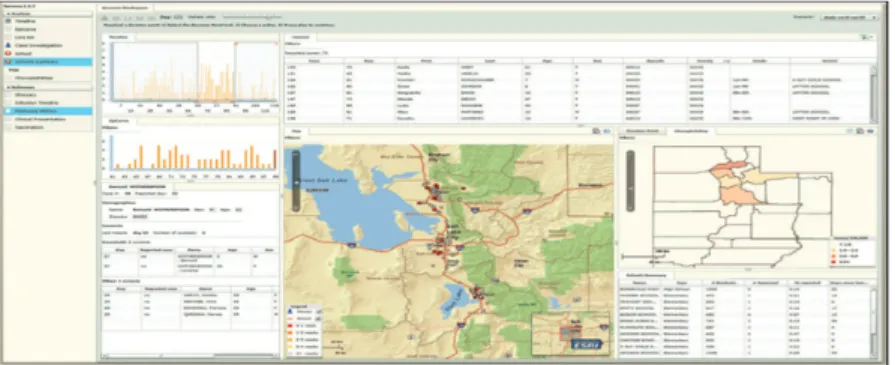Toggle the second layer checkbox in map legend
This screenshot has width=895, height=365.
(x=319, y=318)
